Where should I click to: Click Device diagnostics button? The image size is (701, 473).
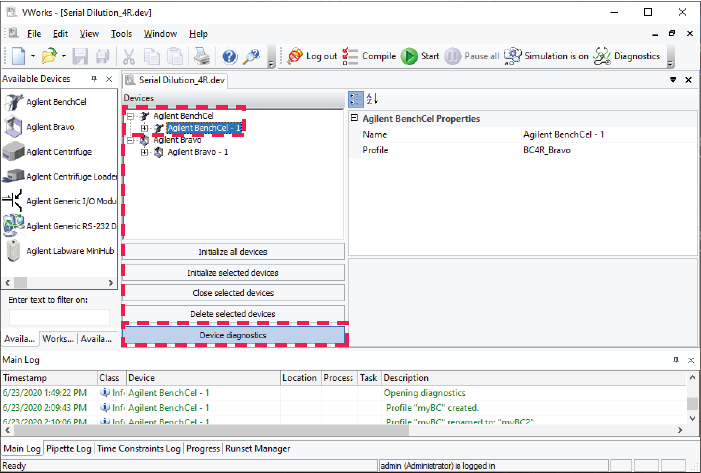coord(233,335)
